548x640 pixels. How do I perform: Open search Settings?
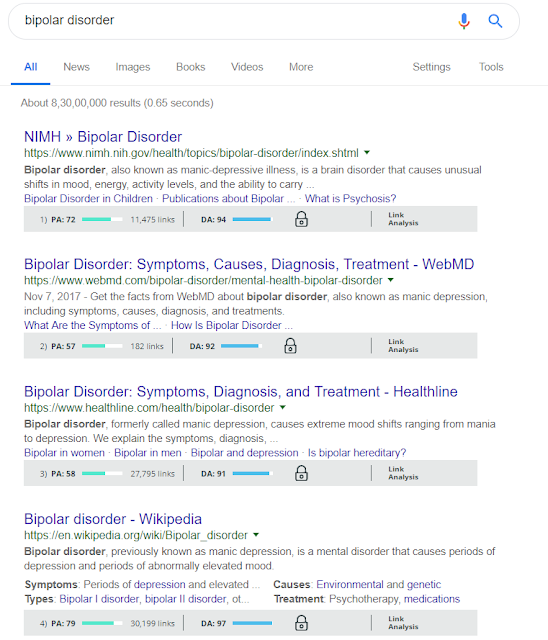click(431, 67)
